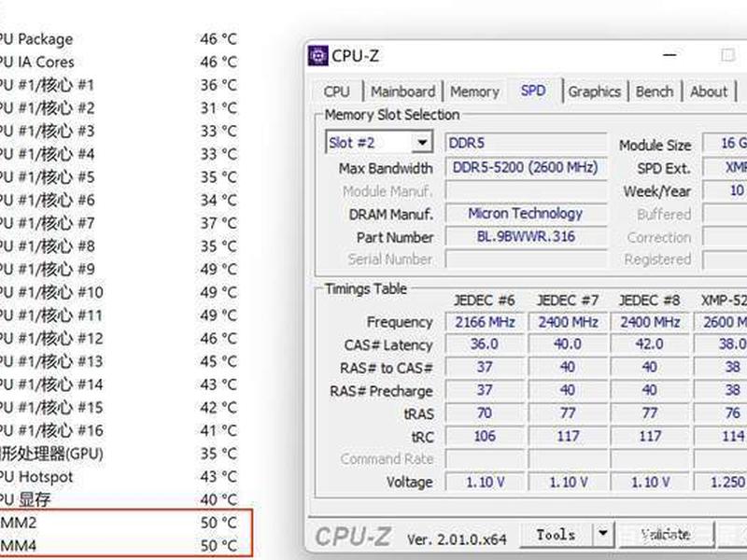Click the Max Bandwidth label
The height and width of the screenshot is (560, 747).
coord(386,169)
